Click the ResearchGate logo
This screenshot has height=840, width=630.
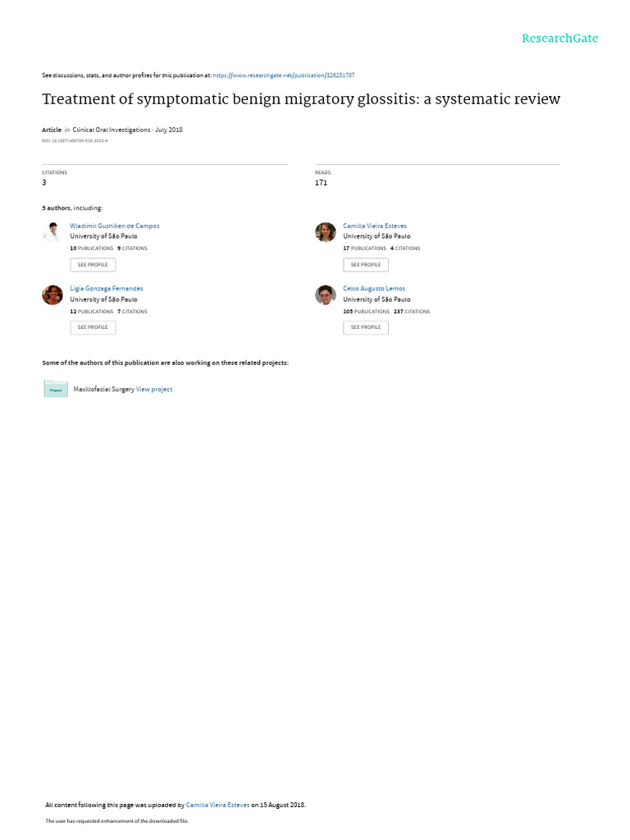[559, 39]
